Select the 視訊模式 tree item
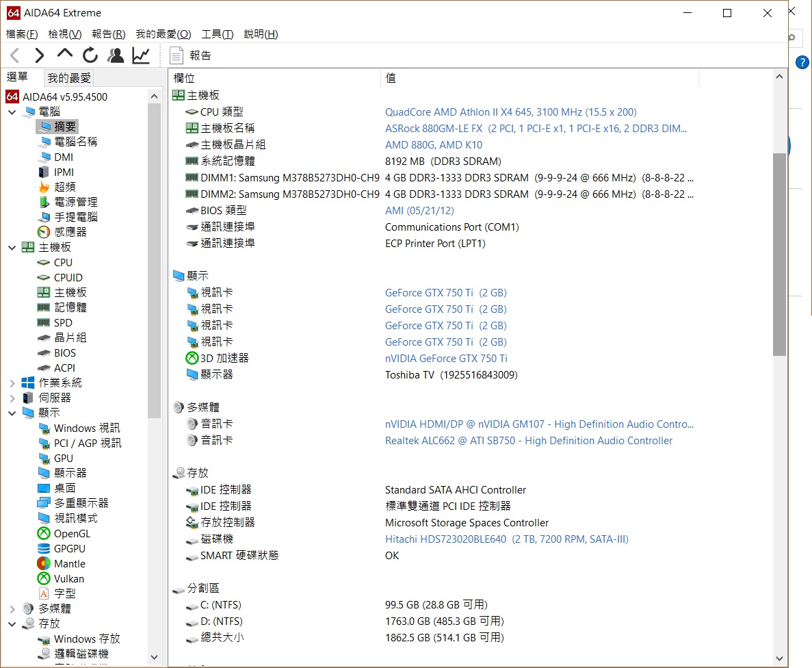Viewport: 812px width, 668px height. pyautogui.click(x=76, y=519)
